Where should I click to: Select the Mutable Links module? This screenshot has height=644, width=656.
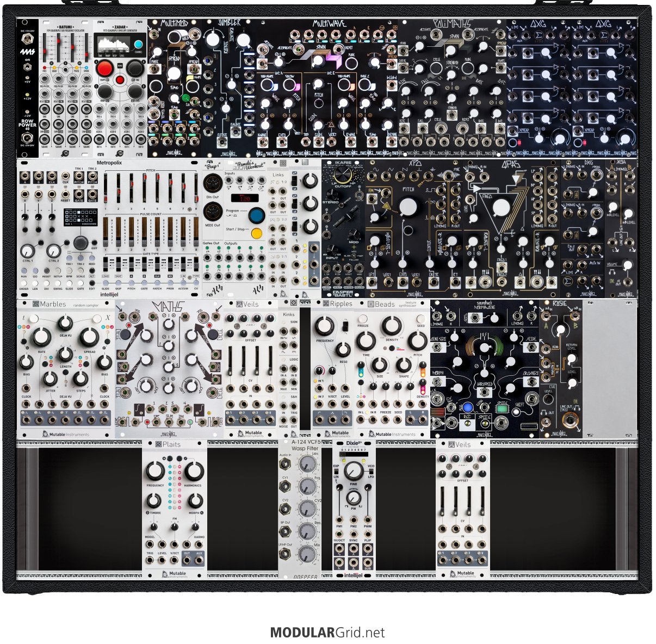278,228
